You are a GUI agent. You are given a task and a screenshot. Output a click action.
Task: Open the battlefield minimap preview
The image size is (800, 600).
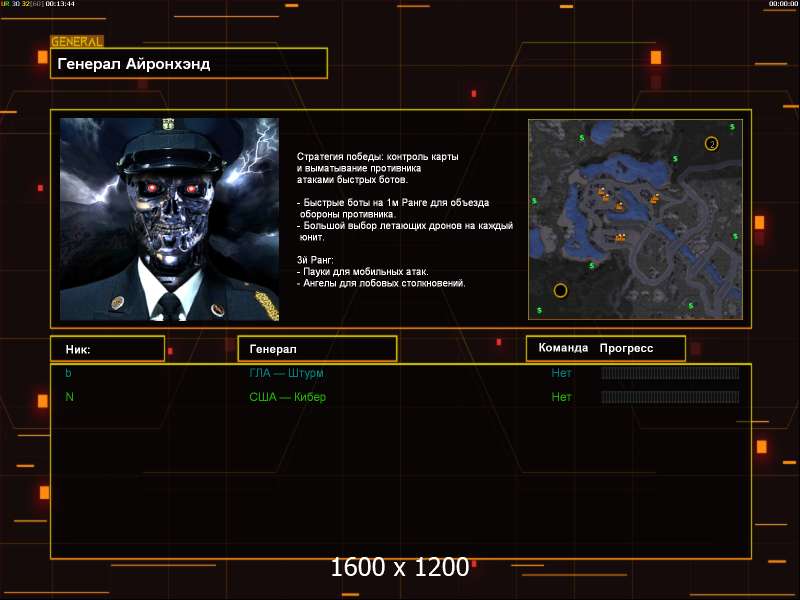click(635, 219)
